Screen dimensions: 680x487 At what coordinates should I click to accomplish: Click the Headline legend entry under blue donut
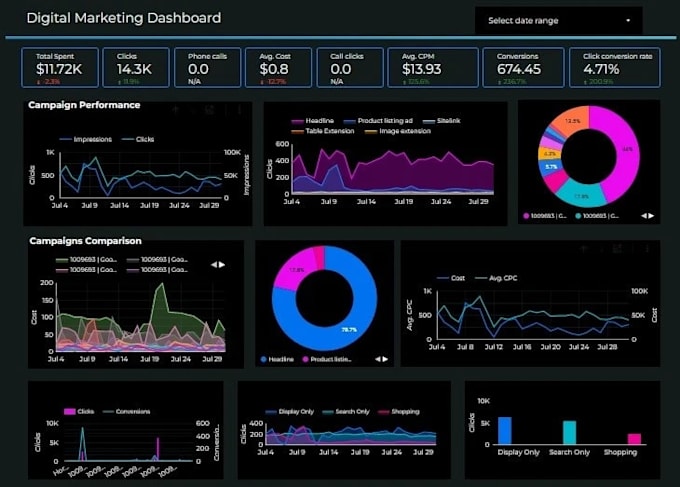pyautogui.click(x=278, y=359)
